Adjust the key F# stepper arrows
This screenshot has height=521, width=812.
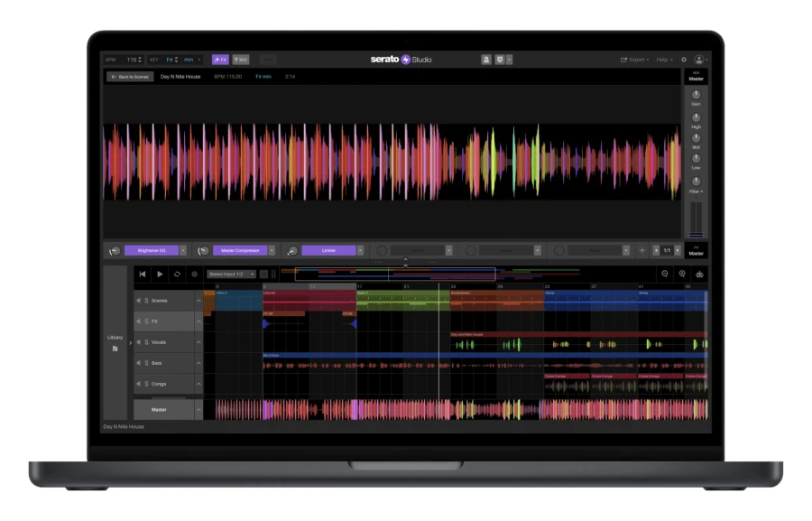tap(176, 60)
